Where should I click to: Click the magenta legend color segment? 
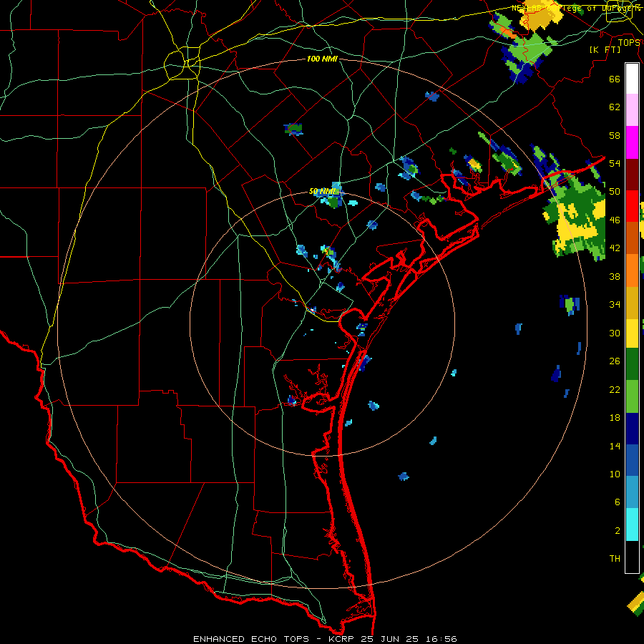pos(632,142)
